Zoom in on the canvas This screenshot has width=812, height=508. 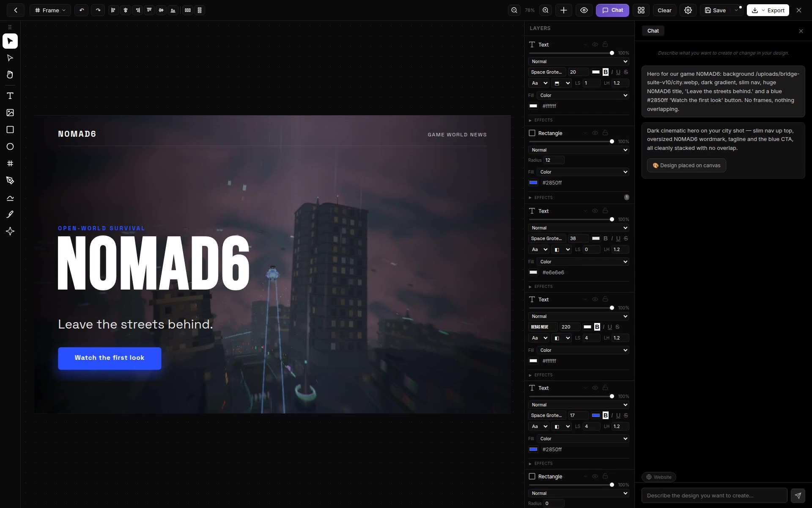click(x=546, y=10)
